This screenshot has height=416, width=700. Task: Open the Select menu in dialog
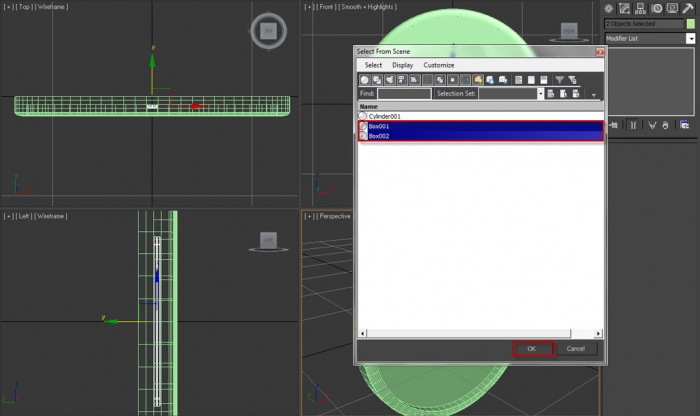[373, 65]
